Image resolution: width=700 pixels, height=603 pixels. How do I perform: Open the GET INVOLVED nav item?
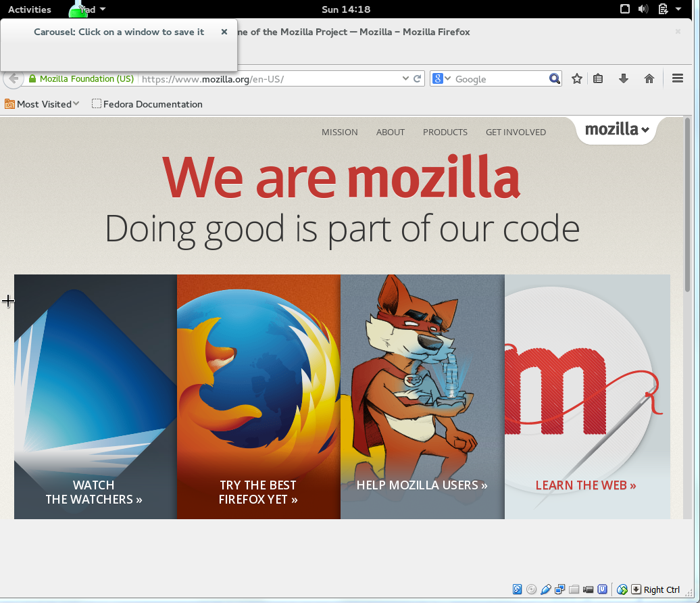tap(516, 132)
